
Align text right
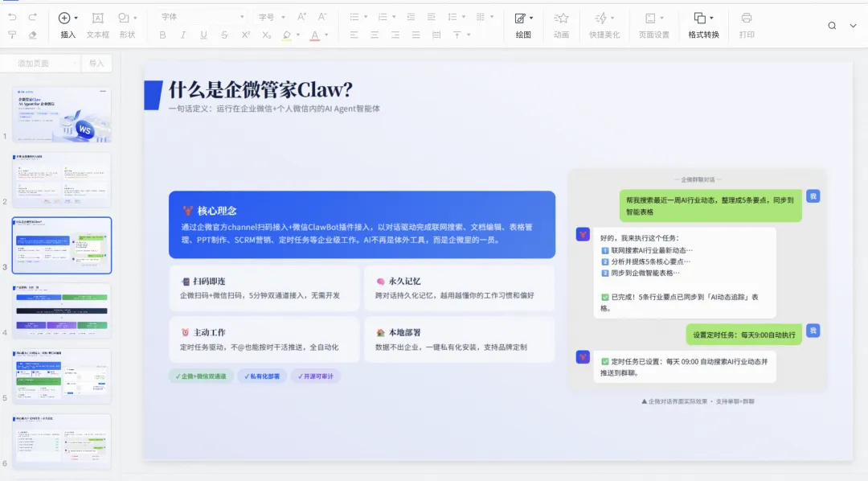[x=395, y=35]
